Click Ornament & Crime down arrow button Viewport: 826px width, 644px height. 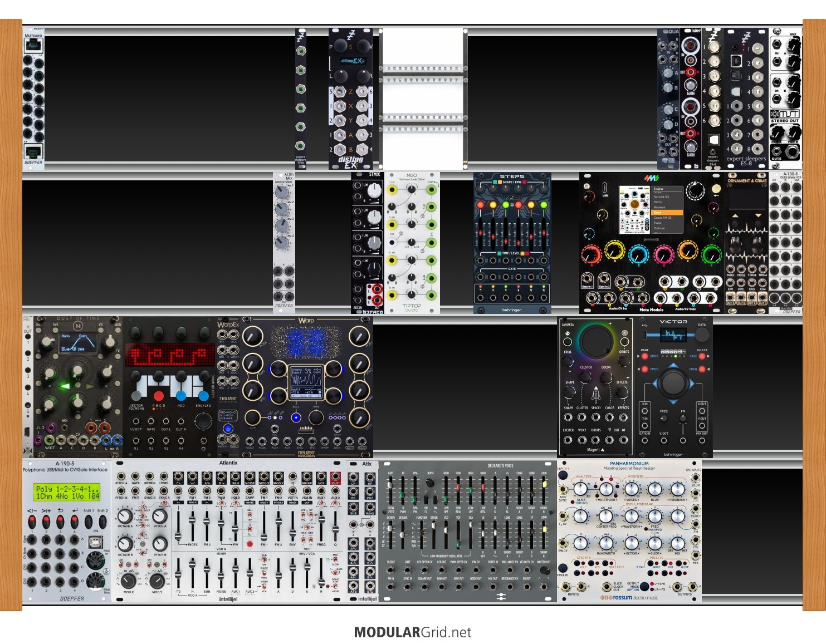click(x=759, y=215)
